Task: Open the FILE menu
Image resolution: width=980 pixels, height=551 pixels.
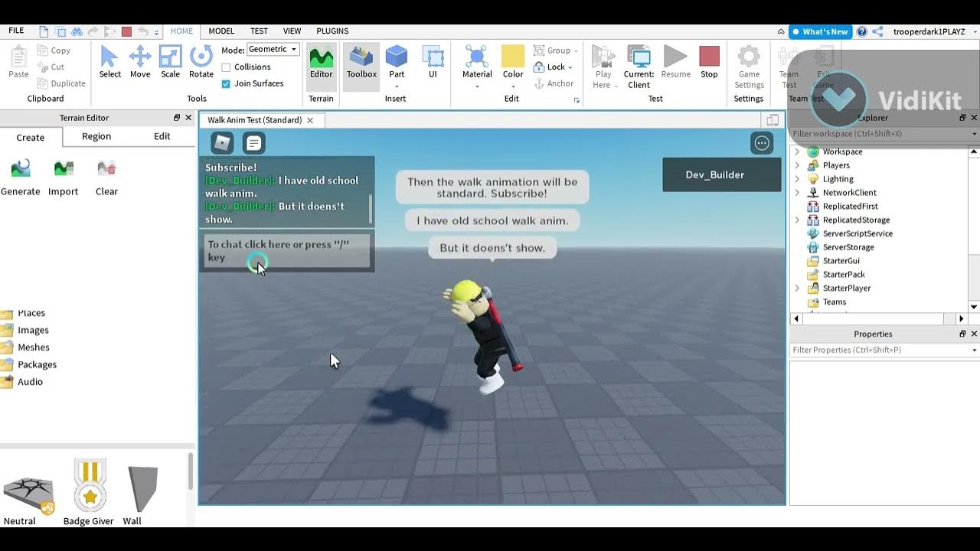Action: pyautogui.click(x=16, y=31)
